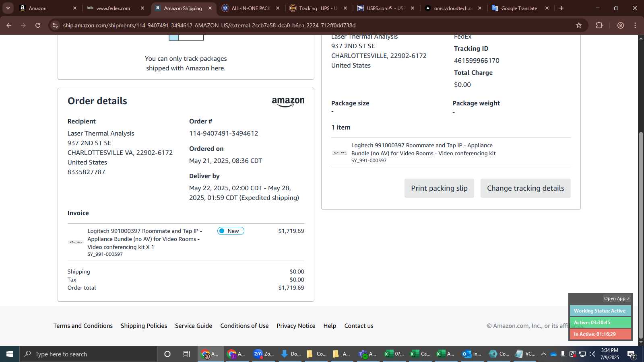Click the volume speaker tray icon
The image size is (644, 362).
click(592, 354)
